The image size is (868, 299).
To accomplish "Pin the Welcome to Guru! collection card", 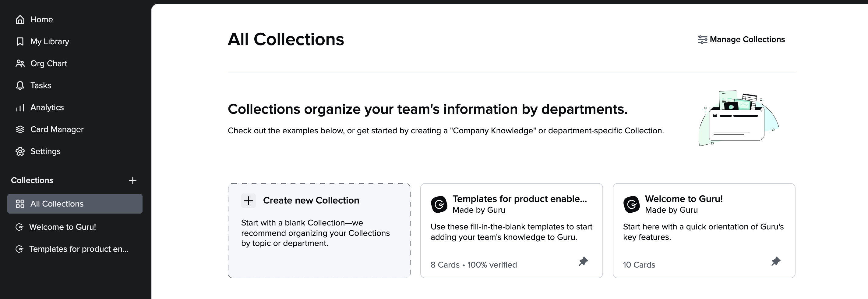I will tap(776, 261).
